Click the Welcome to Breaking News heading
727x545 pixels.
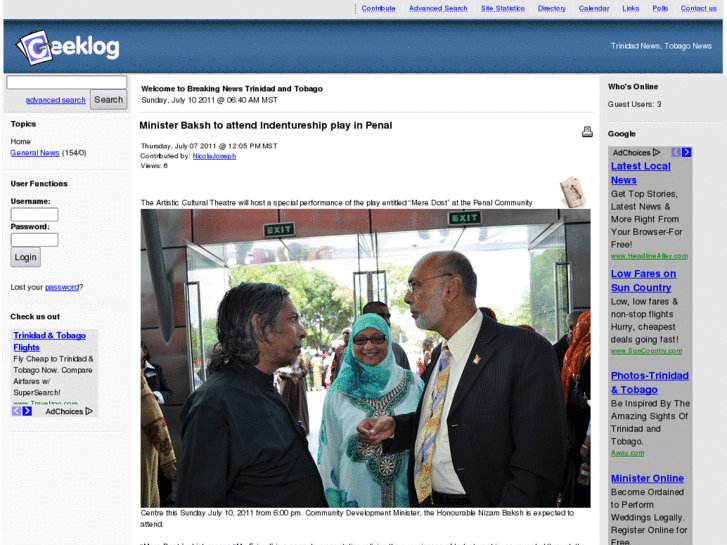pos(232,89)
